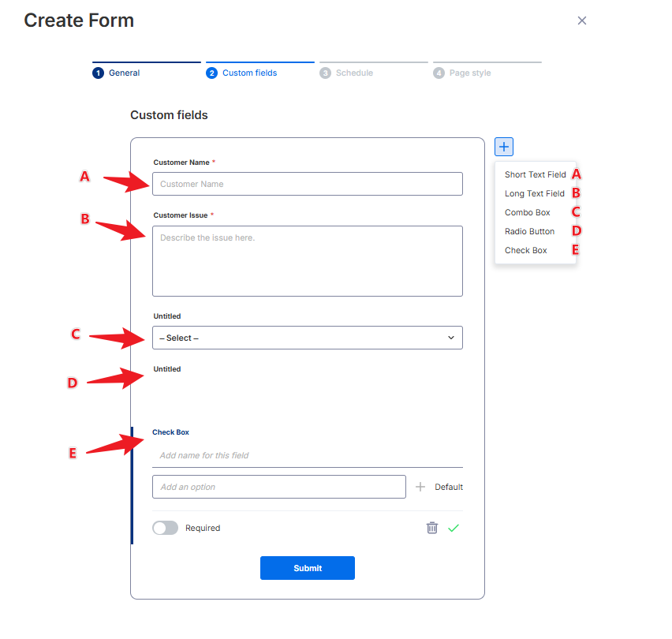Expand the dropdown chevron in Select field
The image size is (672, 639).
point(451,338)
